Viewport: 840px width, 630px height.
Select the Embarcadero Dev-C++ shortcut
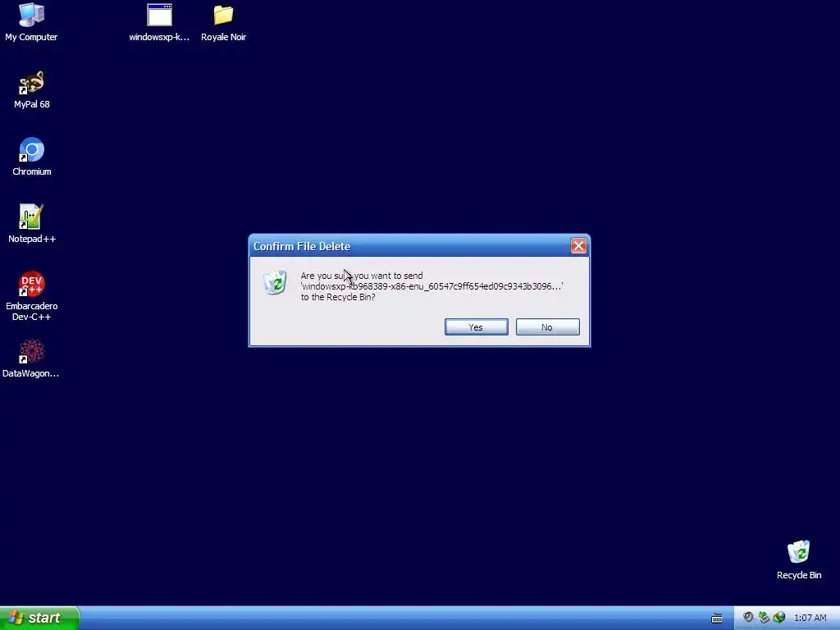32,296
